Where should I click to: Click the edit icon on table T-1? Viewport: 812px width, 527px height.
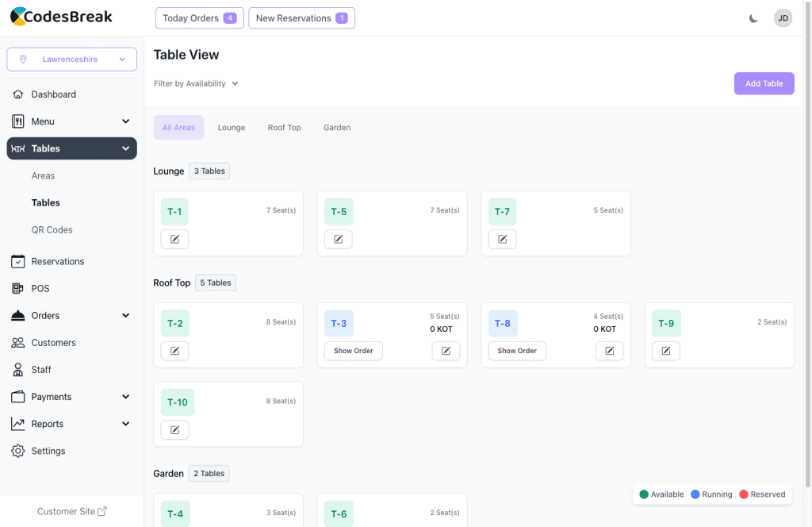tap(174, 239)
